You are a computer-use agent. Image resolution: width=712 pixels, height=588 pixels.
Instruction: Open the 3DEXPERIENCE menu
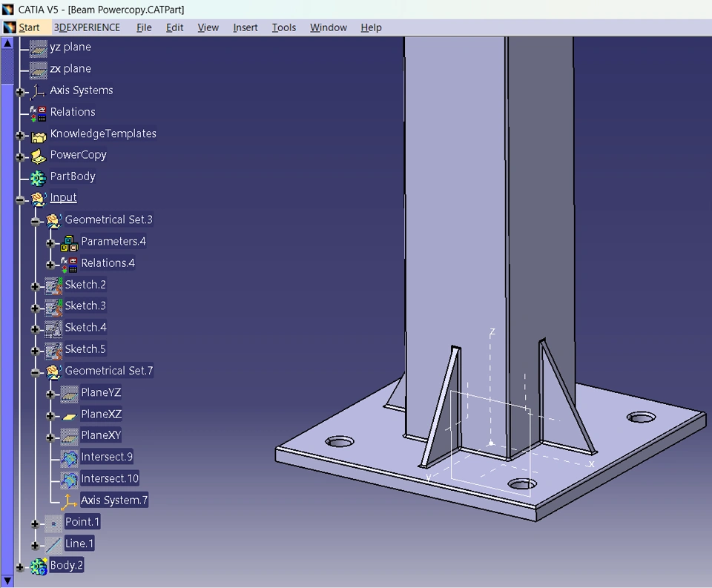click(x=87, y=27)
